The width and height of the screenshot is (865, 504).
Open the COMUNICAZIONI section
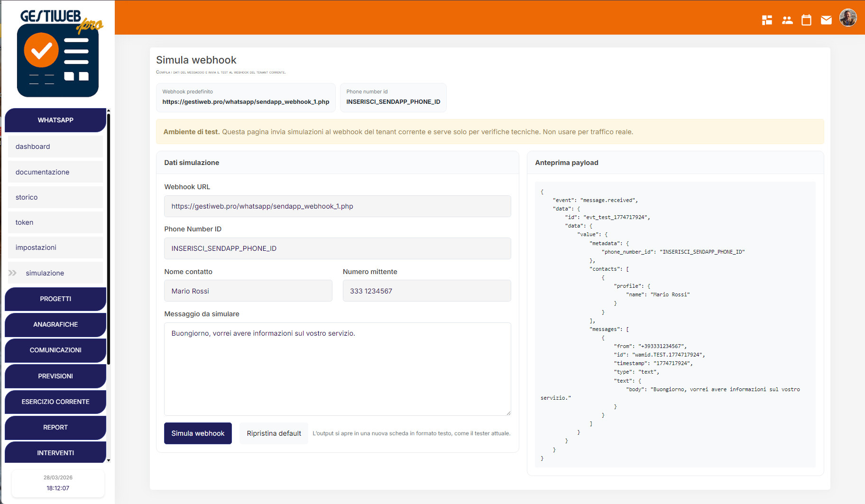coord(55,350)
